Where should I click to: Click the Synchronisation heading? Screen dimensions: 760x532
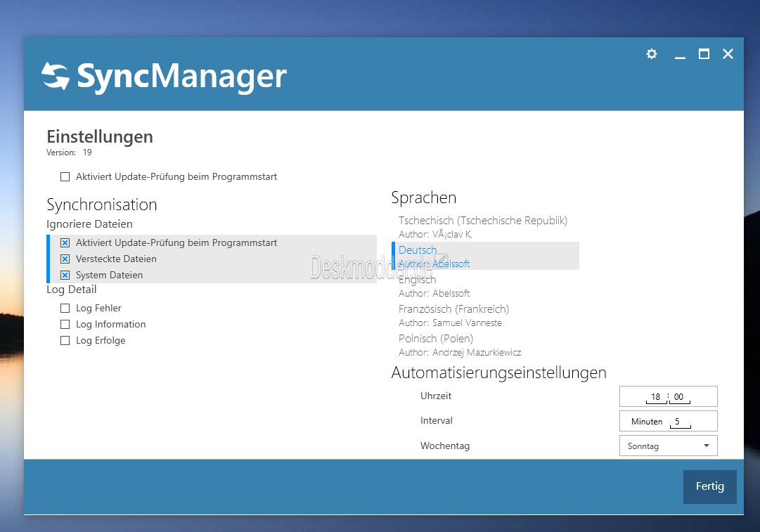tap(102, 205)
